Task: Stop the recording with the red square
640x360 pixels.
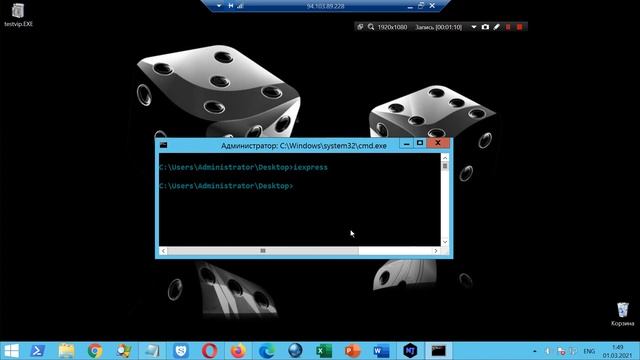Action: pos(520,27)
